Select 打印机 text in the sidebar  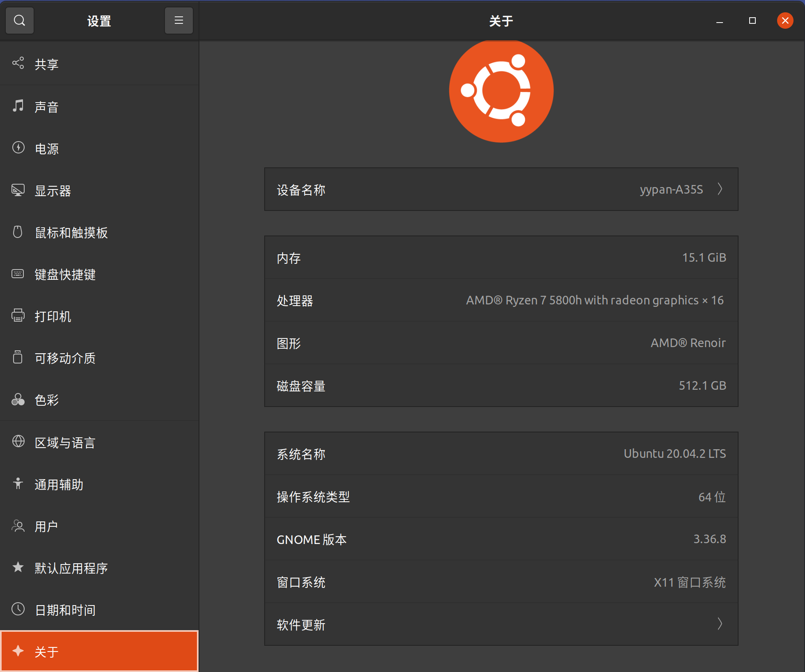click(x=53, y=316)
